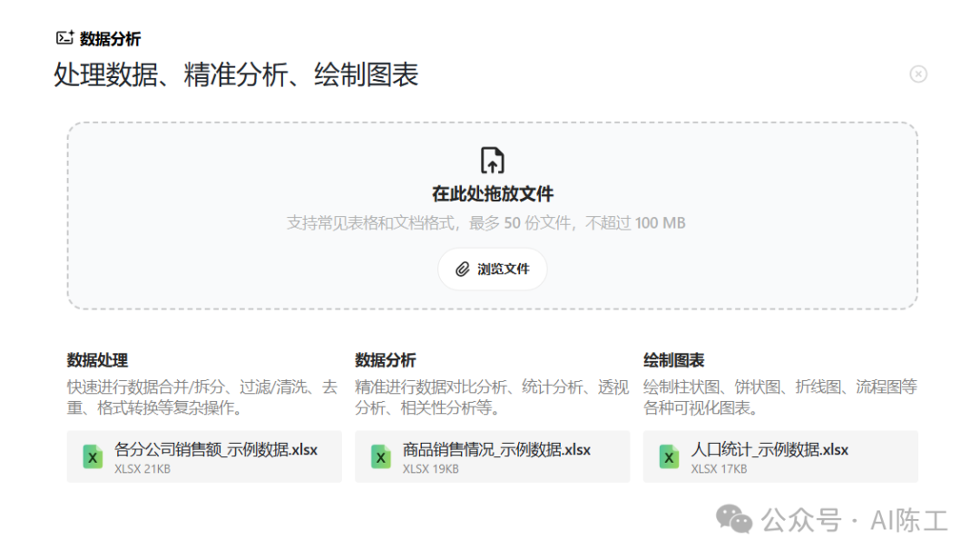980x559 pixels.
Task: Click the paperclip icon in 浏览文件 button
Action: click(x=462, y=270)
